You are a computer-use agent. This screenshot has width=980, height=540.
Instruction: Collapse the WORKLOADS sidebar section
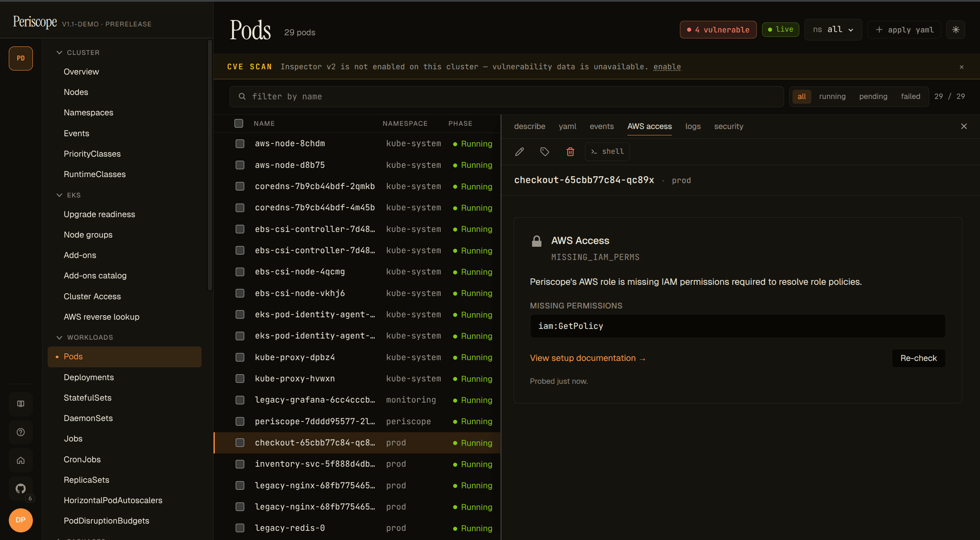[x=85, y=337]
